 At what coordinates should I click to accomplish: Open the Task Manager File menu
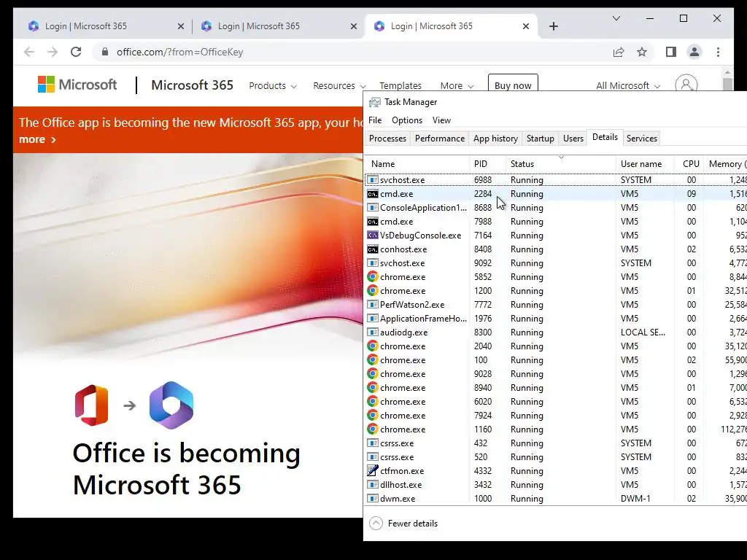(x=375, y=120)
